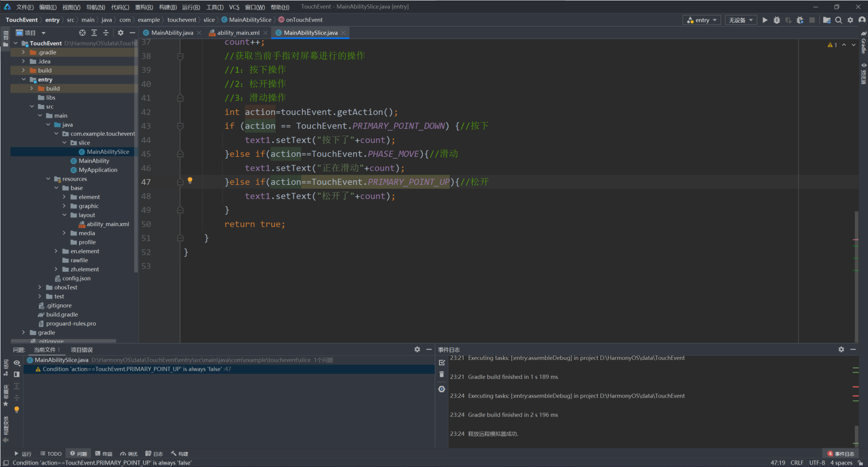Click the UTF-8 encoding status entry

[x=817, y=462]
